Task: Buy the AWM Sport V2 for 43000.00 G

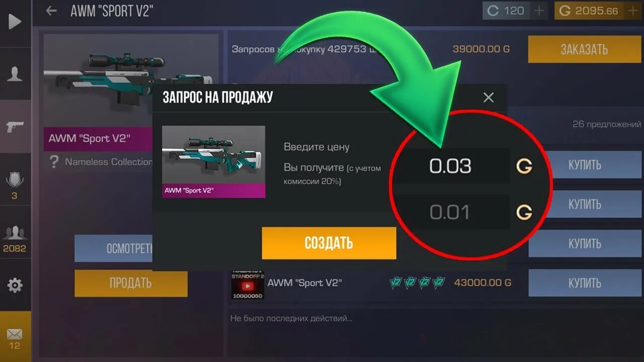Action: coord(585,283)
